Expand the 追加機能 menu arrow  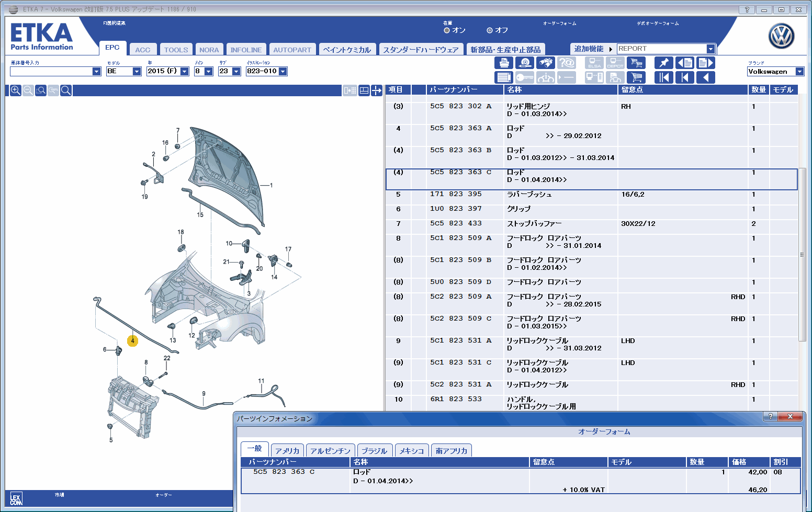coord(611,49)
